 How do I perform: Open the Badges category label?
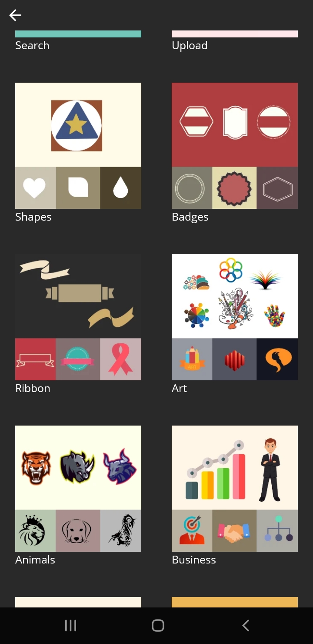(190, 217)
